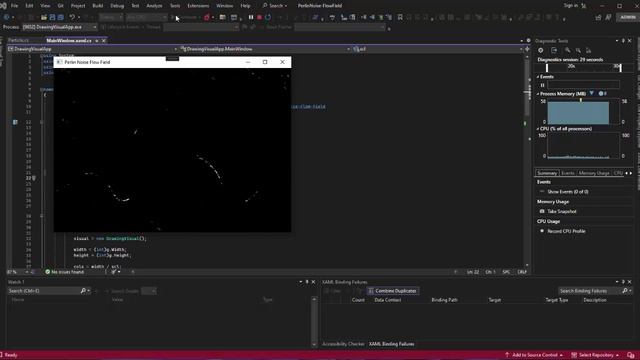Stop debugging with the red square
The image size is (640, 360).
[x=259, y=17]
